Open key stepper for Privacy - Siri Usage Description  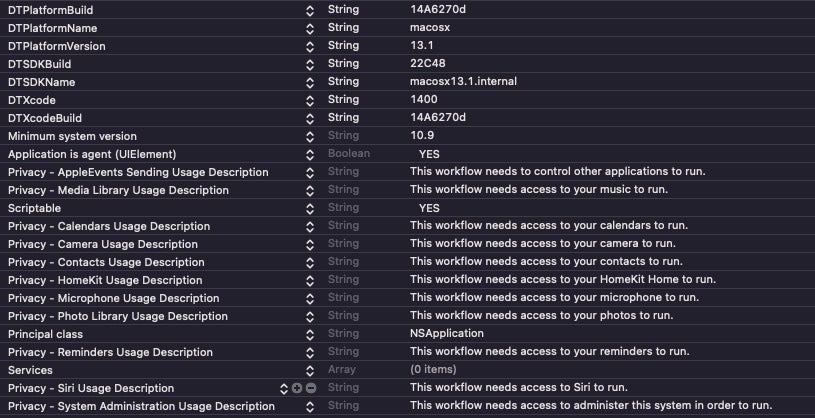tap(284, 388)
